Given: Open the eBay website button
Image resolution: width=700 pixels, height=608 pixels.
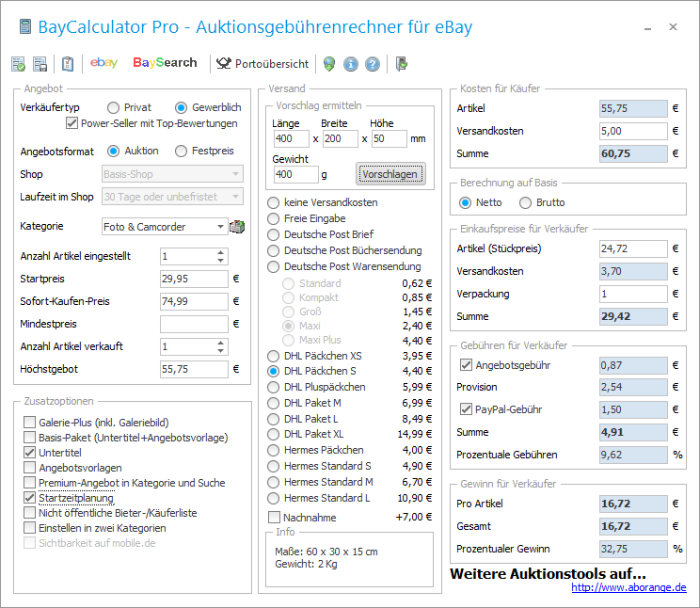Looking at the screenshot, I should [103, 62].
